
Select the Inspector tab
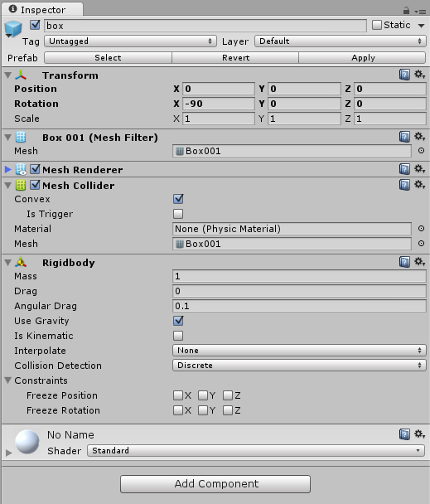click(x=42, y=10)
